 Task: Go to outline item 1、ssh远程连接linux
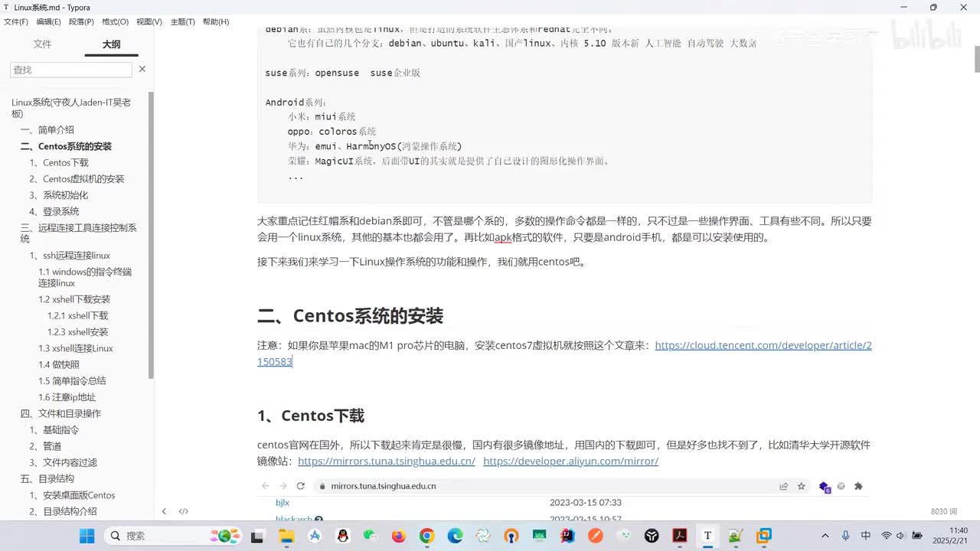70,256
